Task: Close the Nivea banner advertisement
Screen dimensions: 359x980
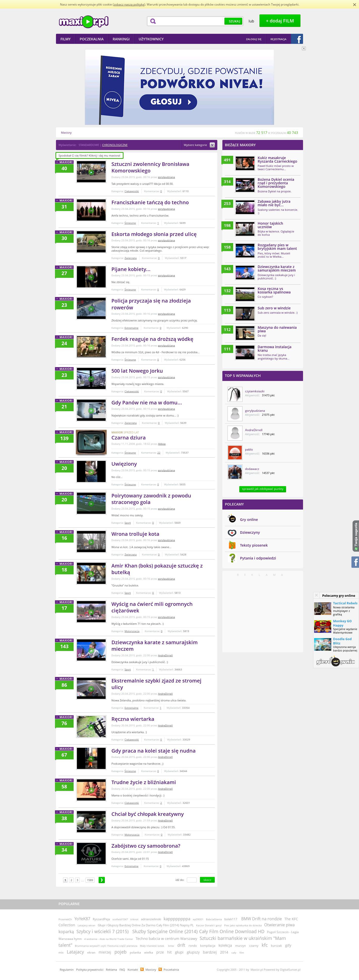Action: click(304, 48)
